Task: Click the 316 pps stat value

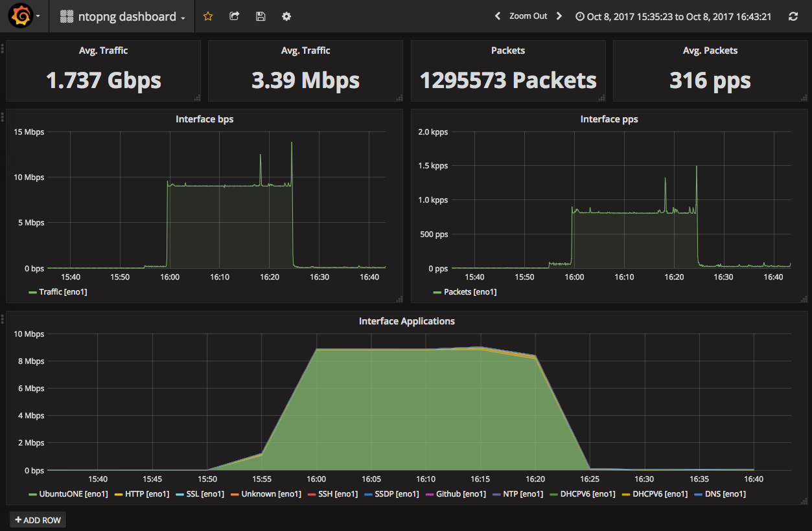Action: point(710,80)
